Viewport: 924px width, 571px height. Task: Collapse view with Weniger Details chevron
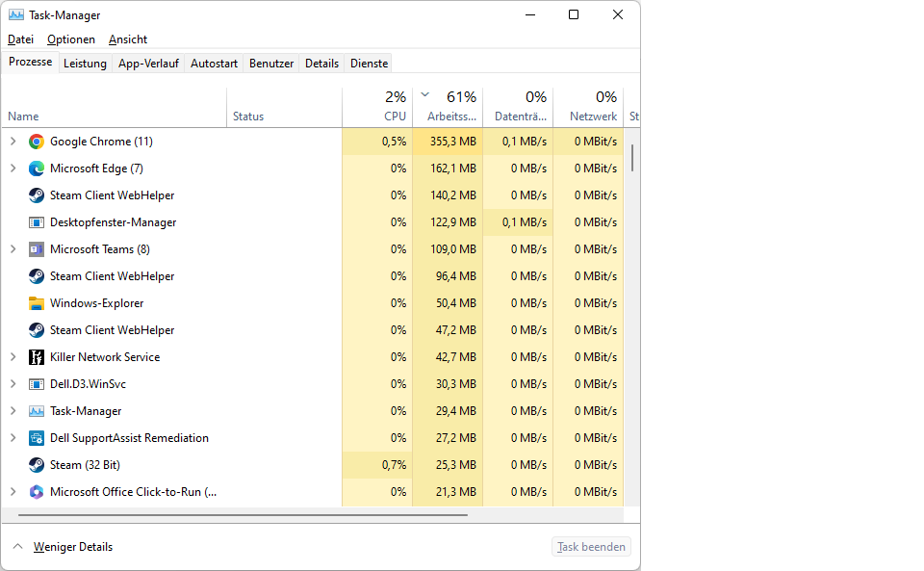(x=17, y=547)
